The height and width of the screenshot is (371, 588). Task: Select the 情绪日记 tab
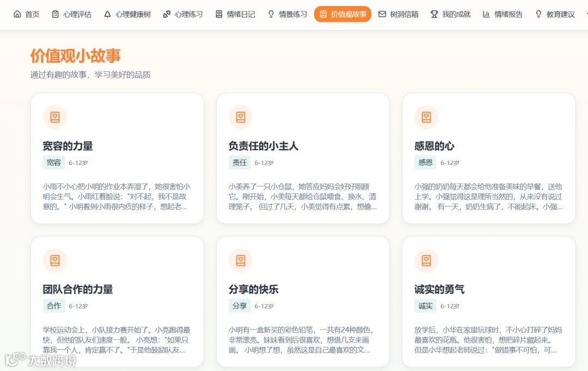tap(236, 14)
